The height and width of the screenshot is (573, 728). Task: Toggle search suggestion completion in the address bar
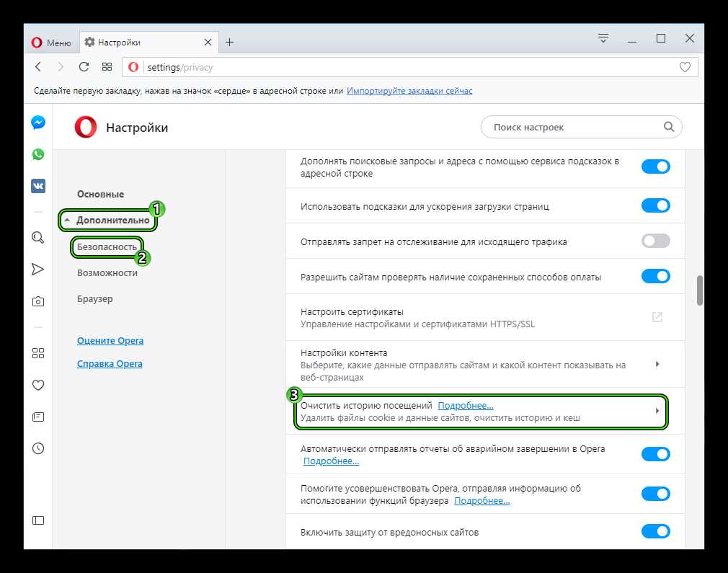656,166
